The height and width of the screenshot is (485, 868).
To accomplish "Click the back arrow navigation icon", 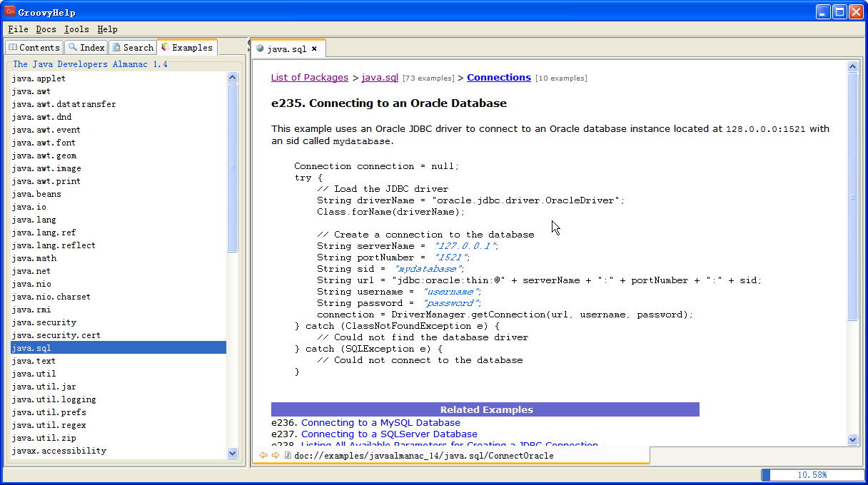I will pos(263,455).
